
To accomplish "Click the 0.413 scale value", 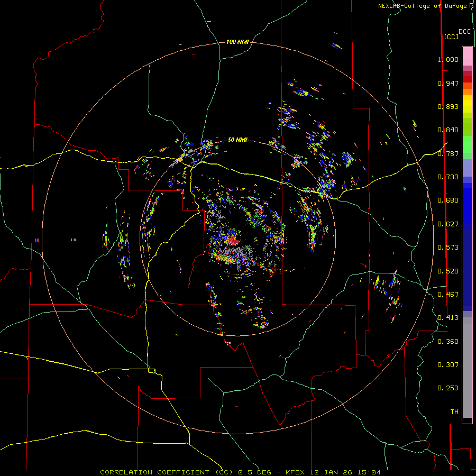I will tap(448, 318).
